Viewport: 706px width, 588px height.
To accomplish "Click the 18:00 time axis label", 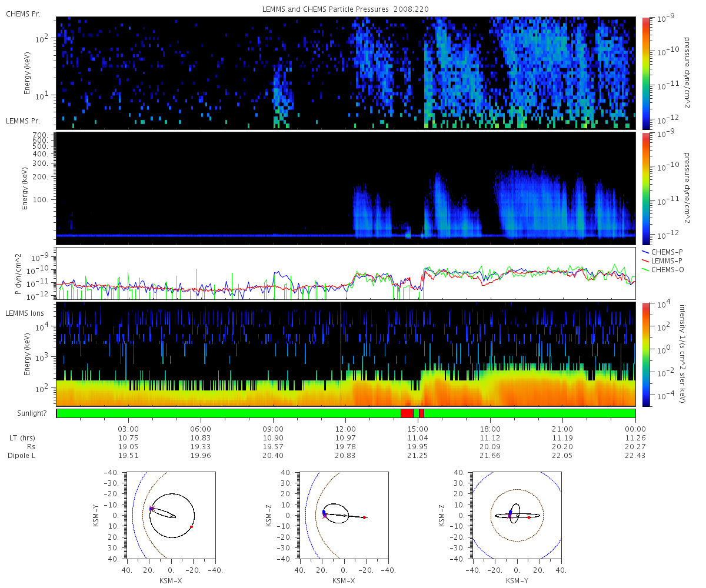I will pyautogui.click(x=490, y=429).
